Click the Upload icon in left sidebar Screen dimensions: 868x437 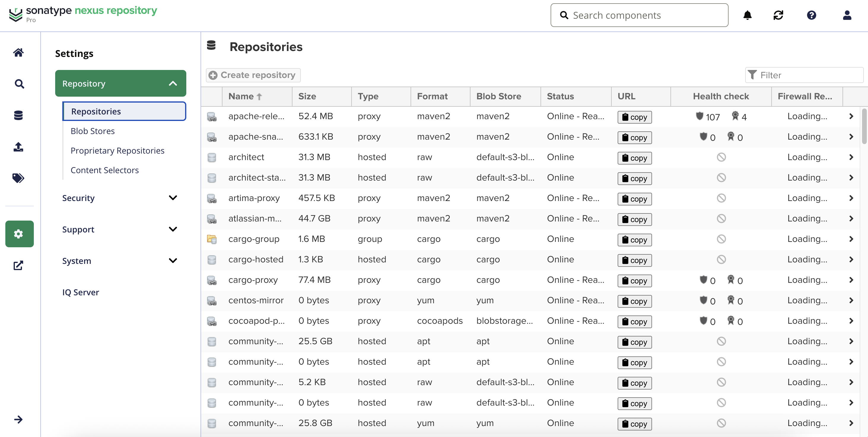(x=18, y=146)
